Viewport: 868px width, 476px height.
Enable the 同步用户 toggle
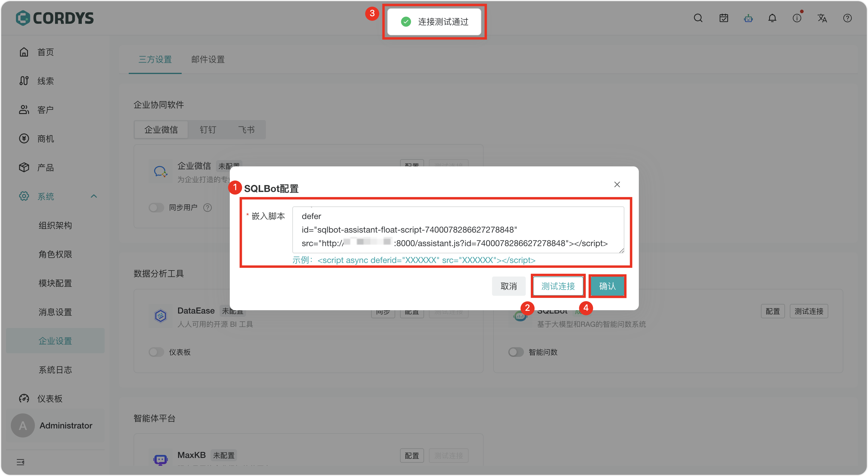156,208
